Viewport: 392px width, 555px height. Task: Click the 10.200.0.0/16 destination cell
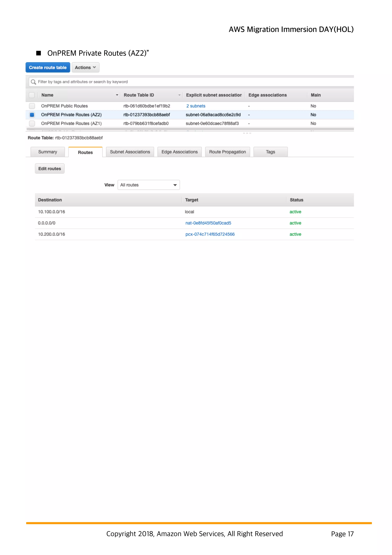click(51, 234)
